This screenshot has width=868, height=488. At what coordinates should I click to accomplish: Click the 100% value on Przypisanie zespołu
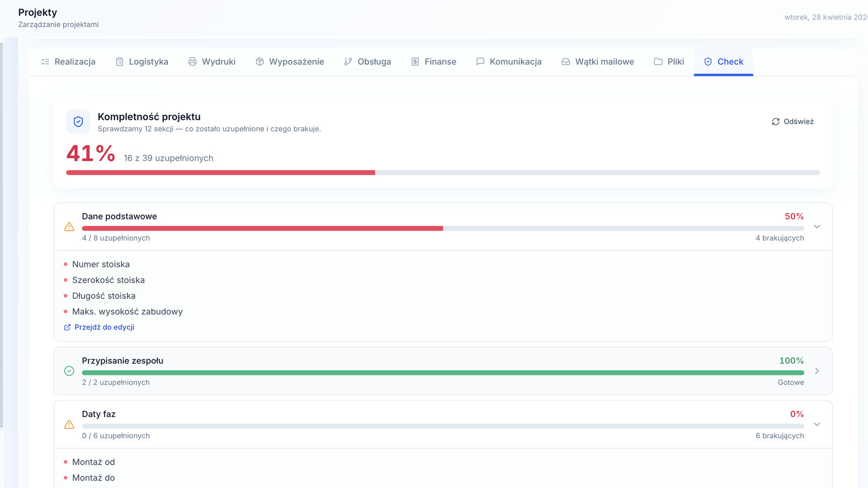[x=792, y=361]
